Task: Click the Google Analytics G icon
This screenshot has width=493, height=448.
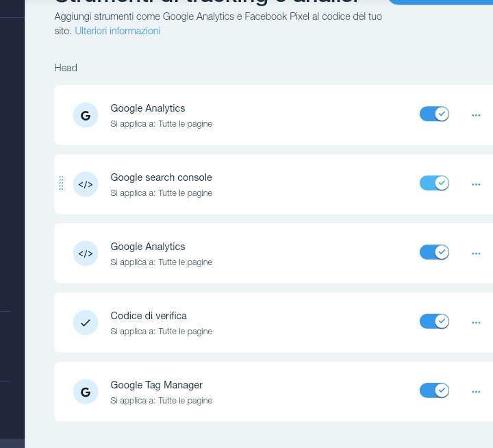Action: [x=86, y=115]
